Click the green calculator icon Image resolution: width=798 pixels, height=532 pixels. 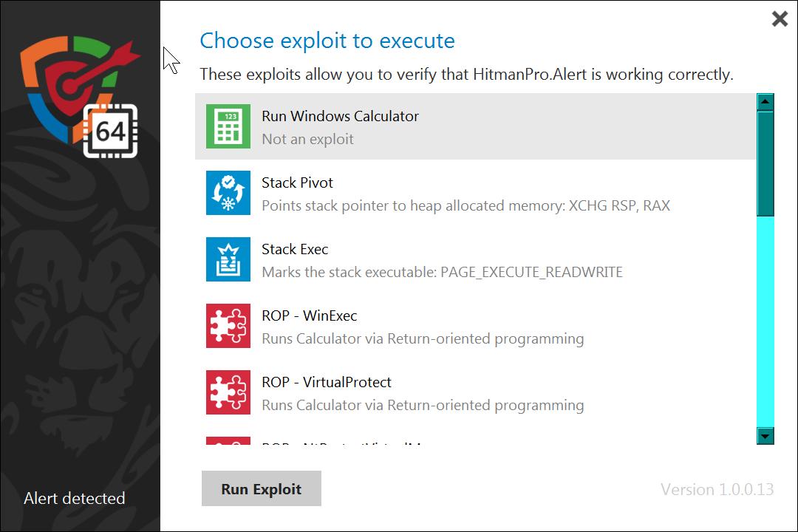pyautogui.click(x=228, y=126)
